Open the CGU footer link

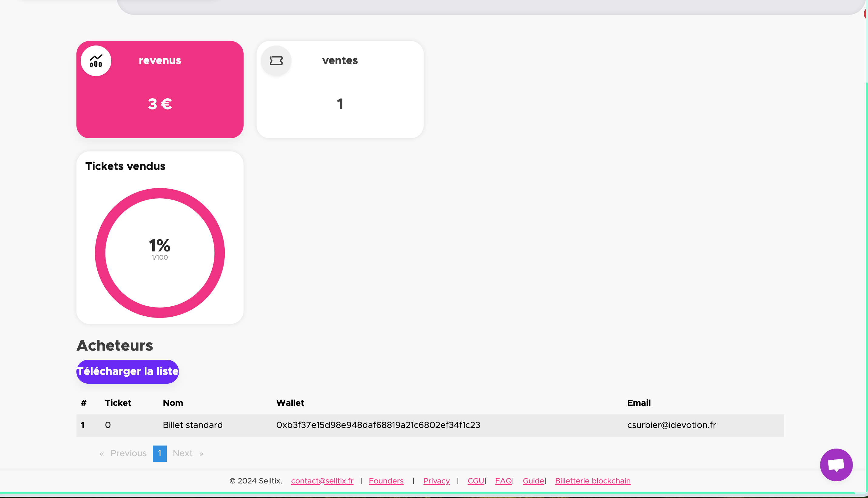click(475, 481)
